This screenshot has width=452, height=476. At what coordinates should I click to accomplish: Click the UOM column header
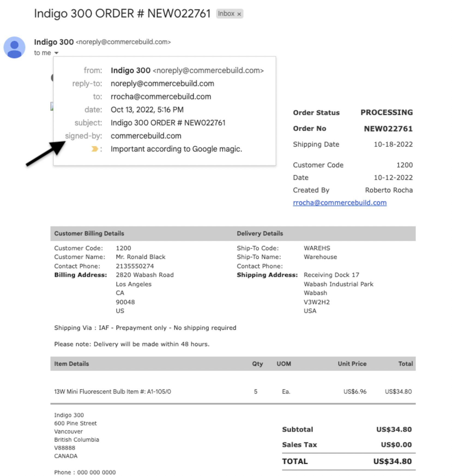click(284, 364)
